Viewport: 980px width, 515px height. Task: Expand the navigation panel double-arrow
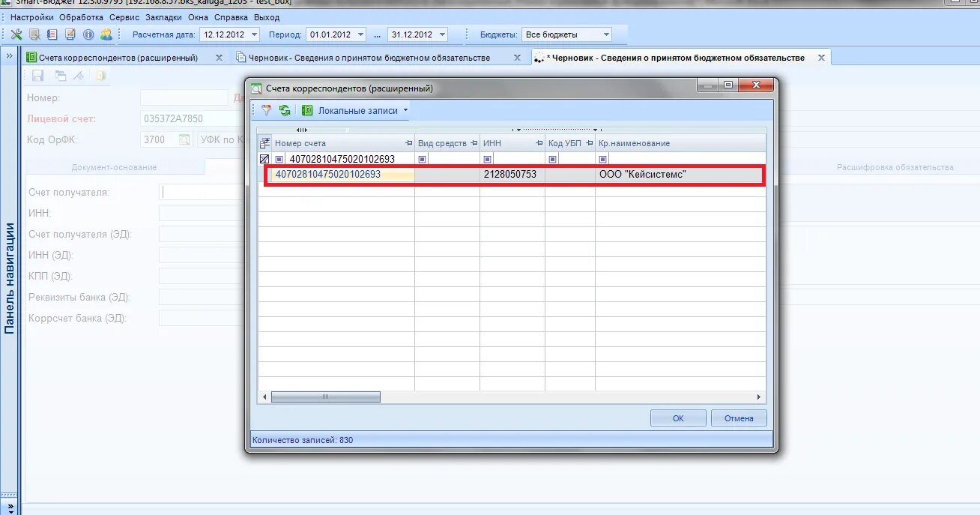pos(10,56)
